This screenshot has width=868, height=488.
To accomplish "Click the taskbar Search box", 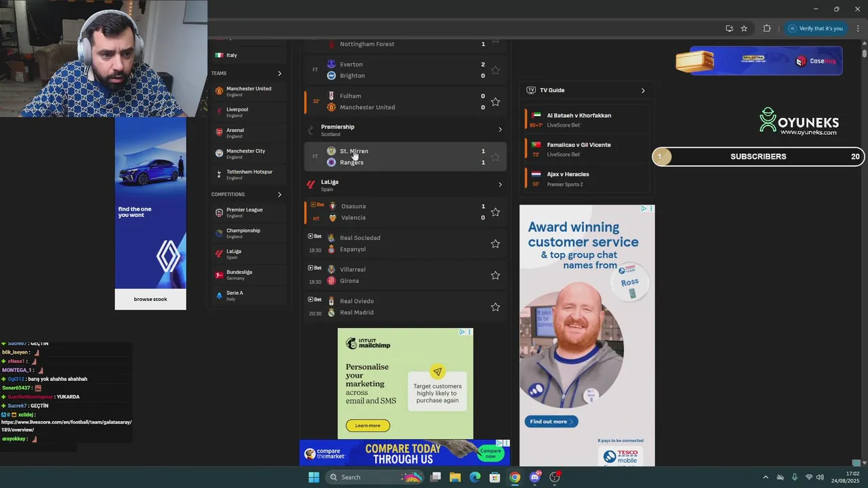I will 373,477.
